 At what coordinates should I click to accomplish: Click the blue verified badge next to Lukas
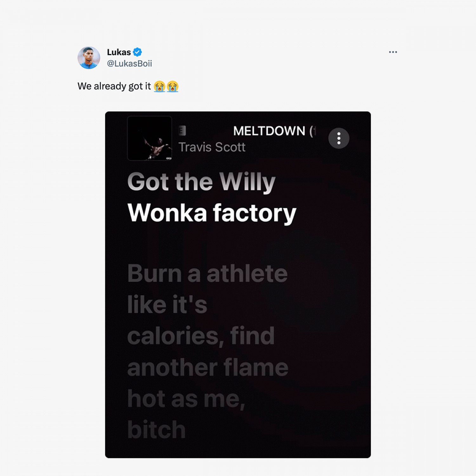[137, 52]
